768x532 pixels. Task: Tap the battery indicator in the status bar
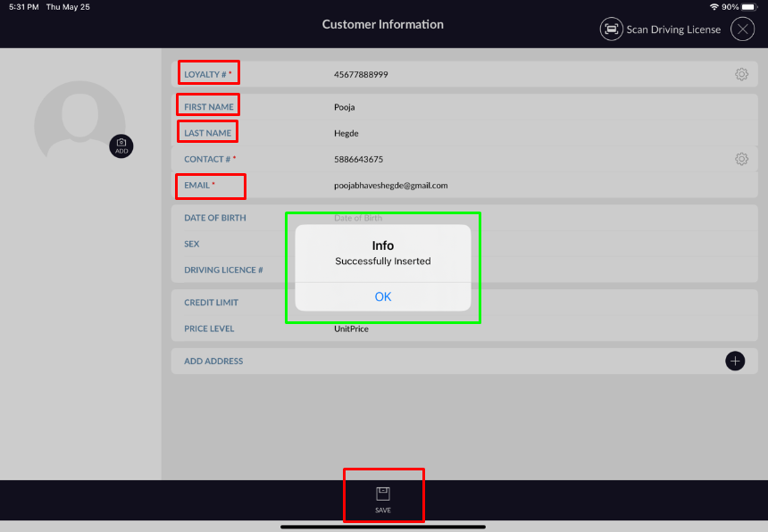click(748, 6)
